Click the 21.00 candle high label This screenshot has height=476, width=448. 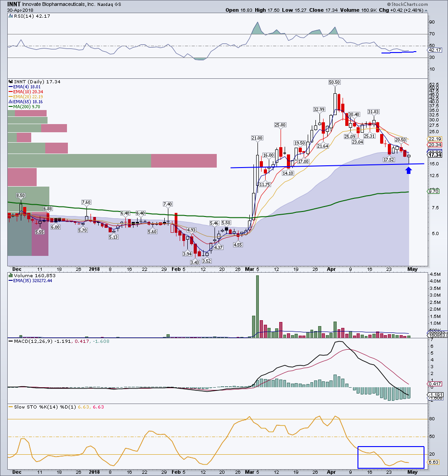pyautogui.click(x=257, y=138)
